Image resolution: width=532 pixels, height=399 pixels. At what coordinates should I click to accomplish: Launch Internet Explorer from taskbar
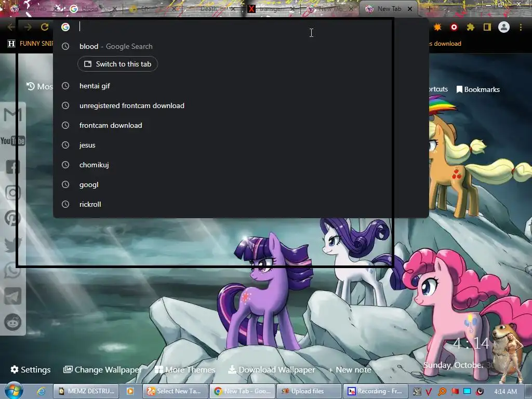pyautogui.click(x=41, y=391)
